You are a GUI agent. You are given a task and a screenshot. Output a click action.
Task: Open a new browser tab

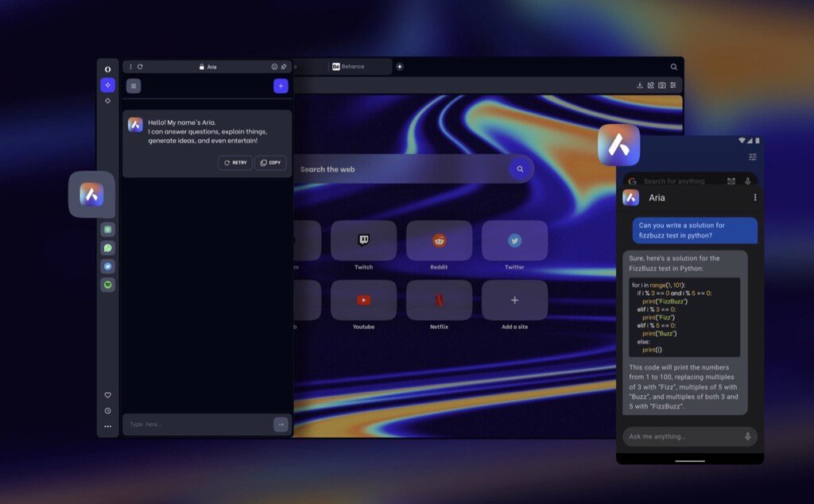(400, 67)
